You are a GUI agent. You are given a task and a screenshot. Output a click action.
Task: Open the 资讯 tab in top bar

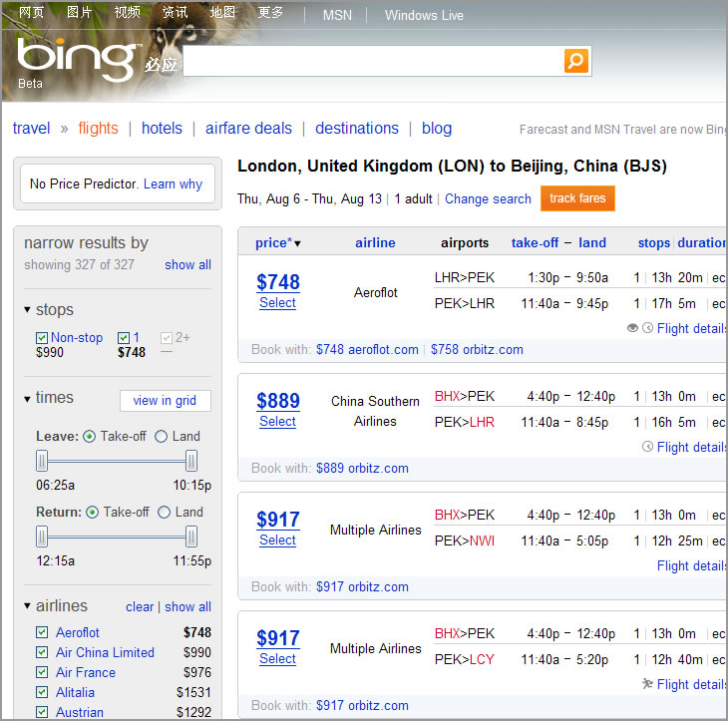[x=176, y=12]
